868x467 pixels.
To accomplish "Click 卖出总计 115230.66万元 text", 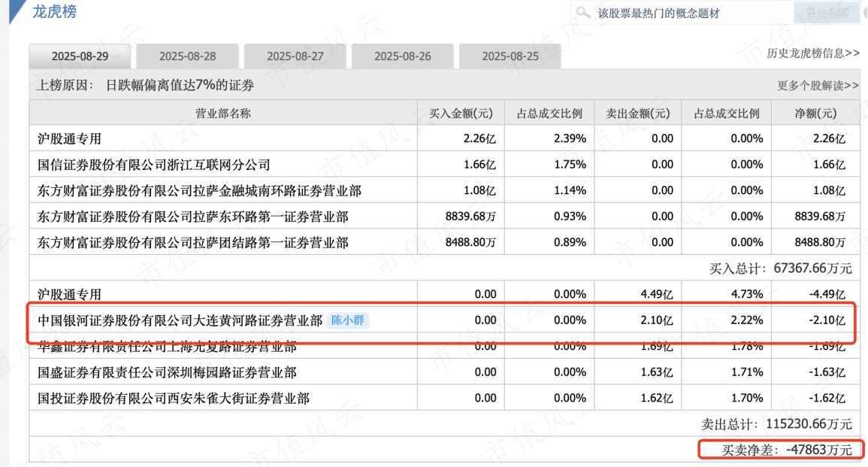I will pos(776,424).
